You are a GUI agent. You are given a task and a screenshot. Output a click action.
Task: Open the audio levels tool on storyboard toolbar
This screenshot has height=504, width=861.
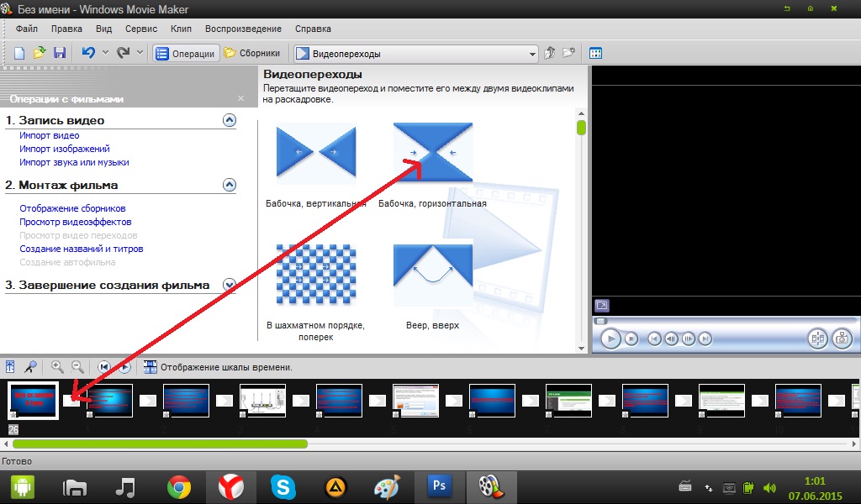coord(10,367)
